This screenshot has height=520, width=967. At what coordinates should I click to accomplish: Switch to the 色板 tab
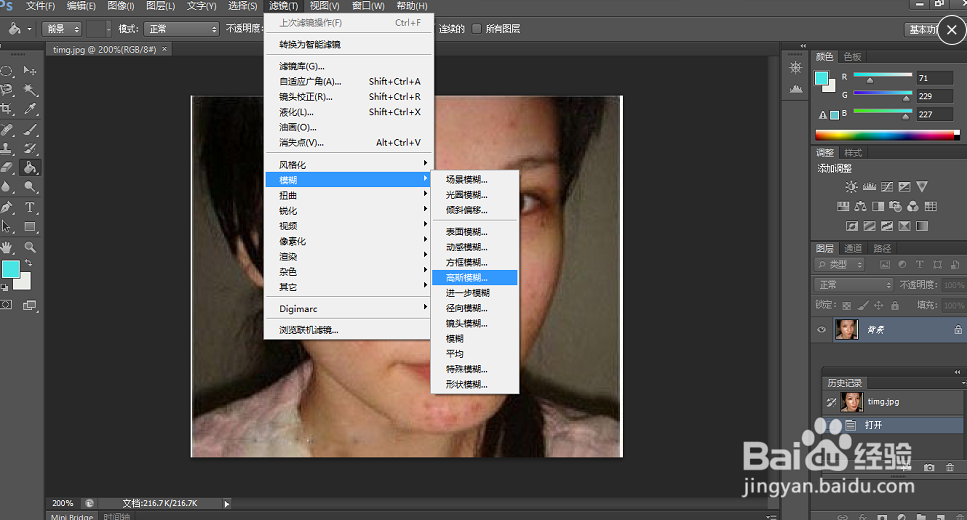(x=852, y=57)
